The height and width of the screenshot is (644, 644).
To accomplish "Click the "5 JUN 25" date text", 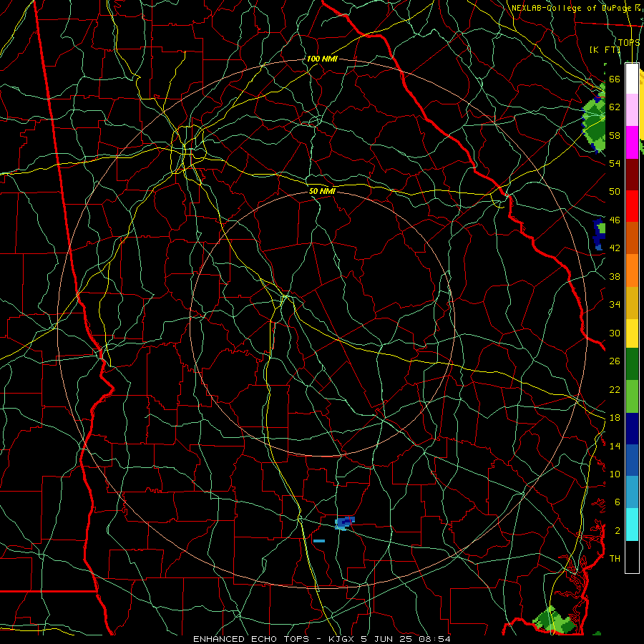I will [x=387, y=639].
